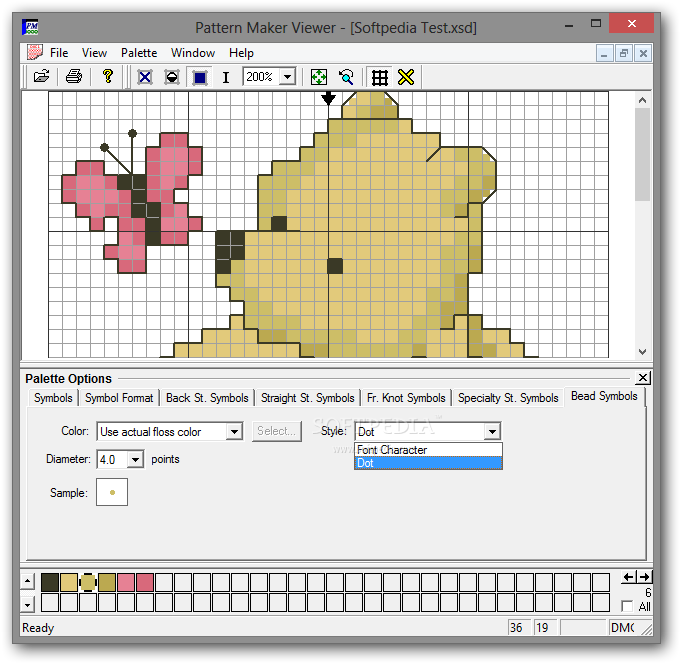Open the Help menu
The image size is (681, 664).
point(241,53)
